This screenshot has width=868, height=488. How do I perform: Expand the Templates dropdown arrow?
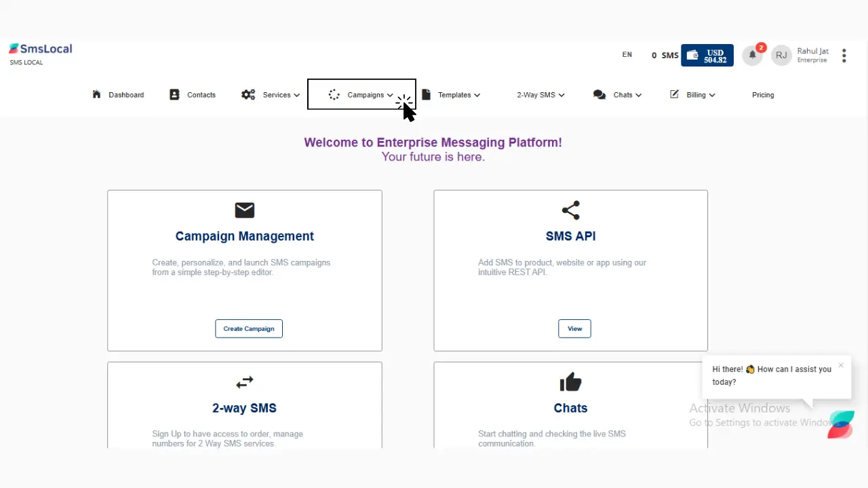(x=477, y=96)
